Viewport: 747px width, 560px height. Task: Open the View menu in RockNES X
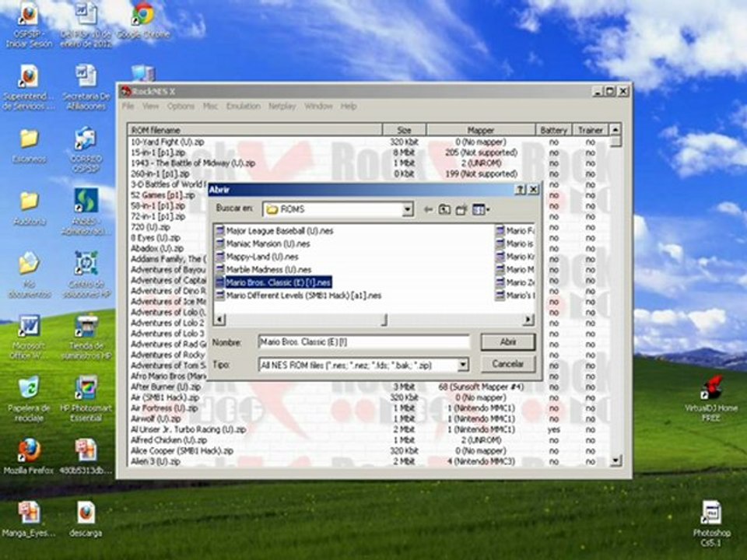[x=150, y=107]
